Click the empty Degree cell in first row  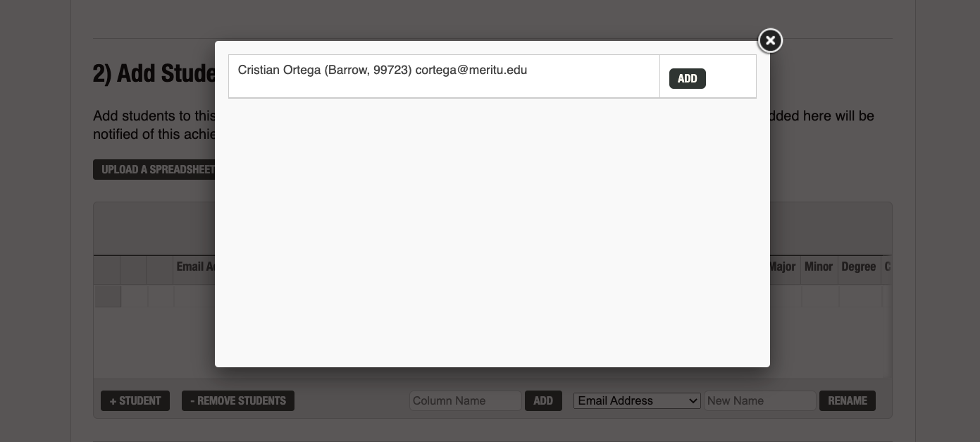[859, 296]
